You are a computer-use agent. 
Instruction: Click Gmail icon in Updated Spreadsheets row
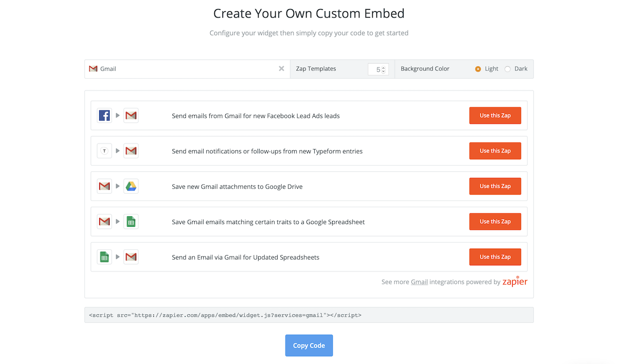coord(131,257)
